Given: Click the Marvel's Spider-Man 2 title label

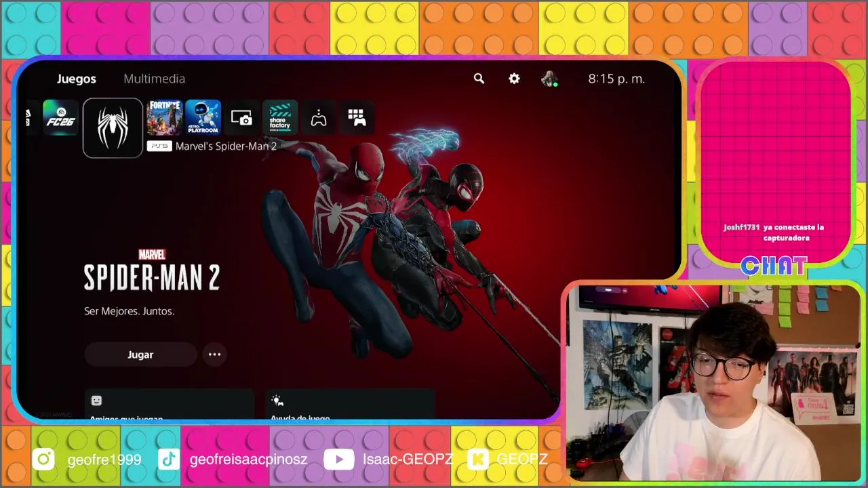Looking at the screenshot, I should click(x=226, y=146).
